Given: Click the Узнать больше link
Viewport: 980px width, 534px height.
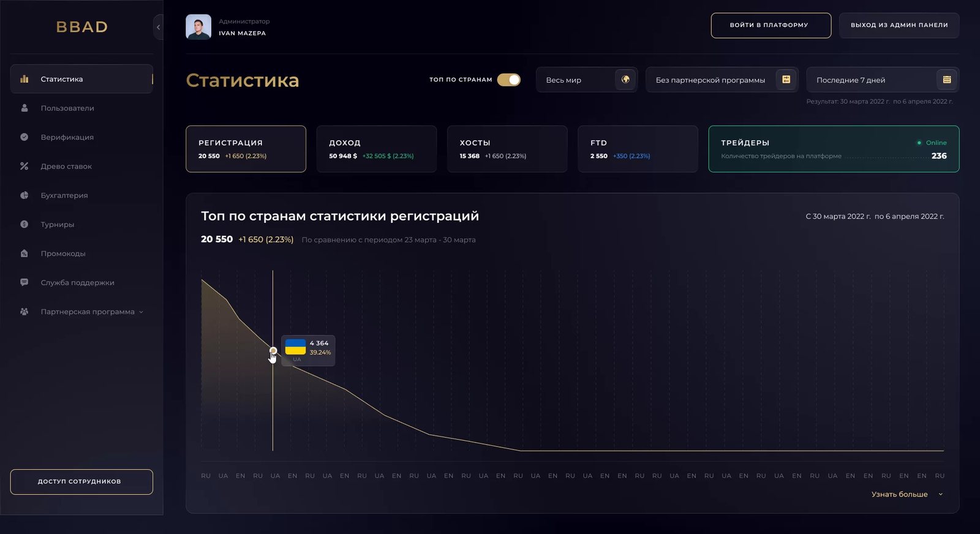Looking at the screenshot, I should click(x=899, y=494).
